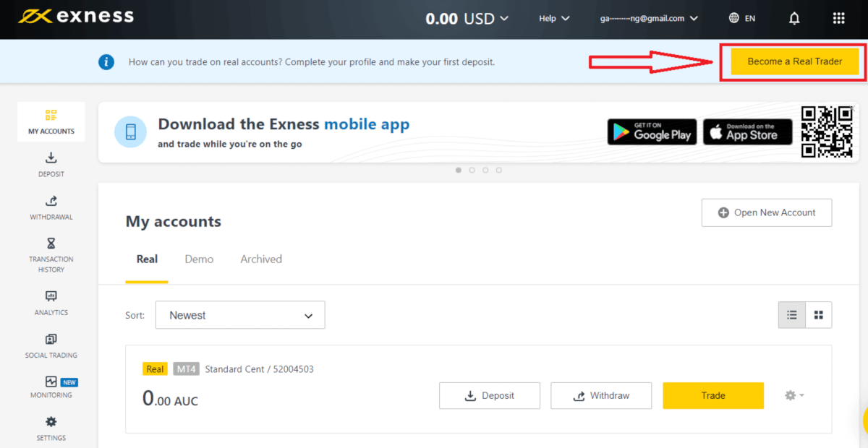Open Monitoring in sidebar
This screenshot has height=448, width=868.
51,387
